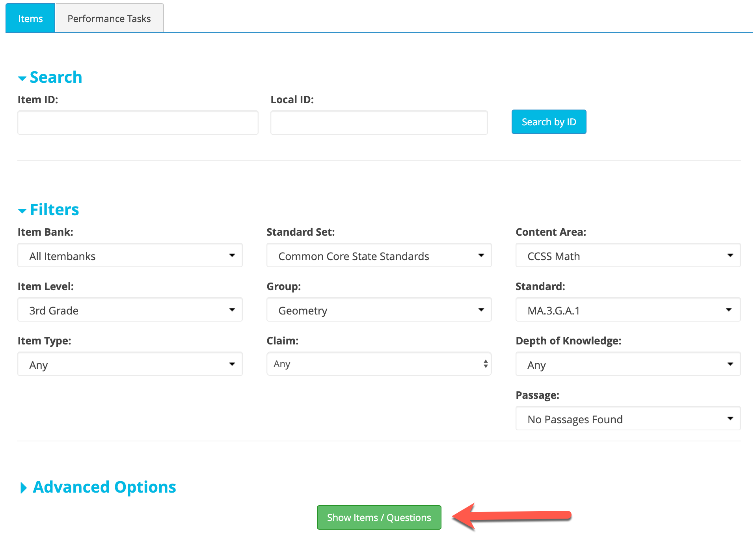This screenshot has width=756, height=547.
Task: Open the Content Area dropdown
Action: pyautogui.click(x=628, y=255)
